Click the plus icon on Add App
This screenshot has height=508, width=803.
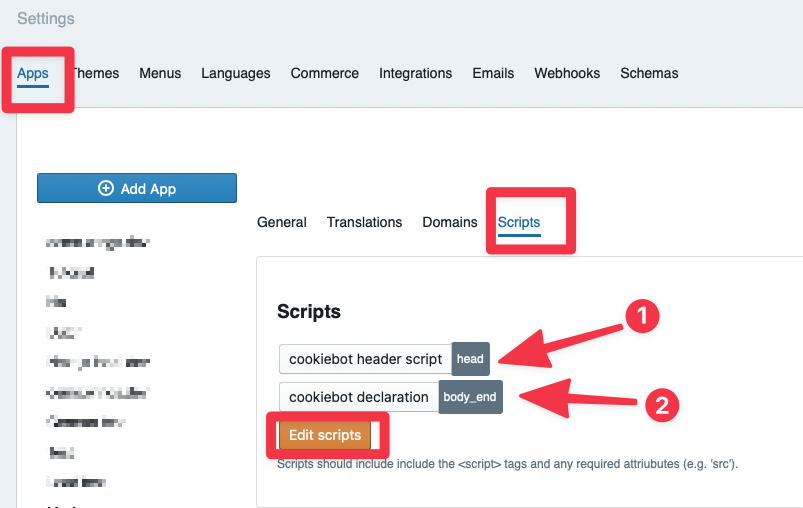pyautogui.click(x=105, y=189)
